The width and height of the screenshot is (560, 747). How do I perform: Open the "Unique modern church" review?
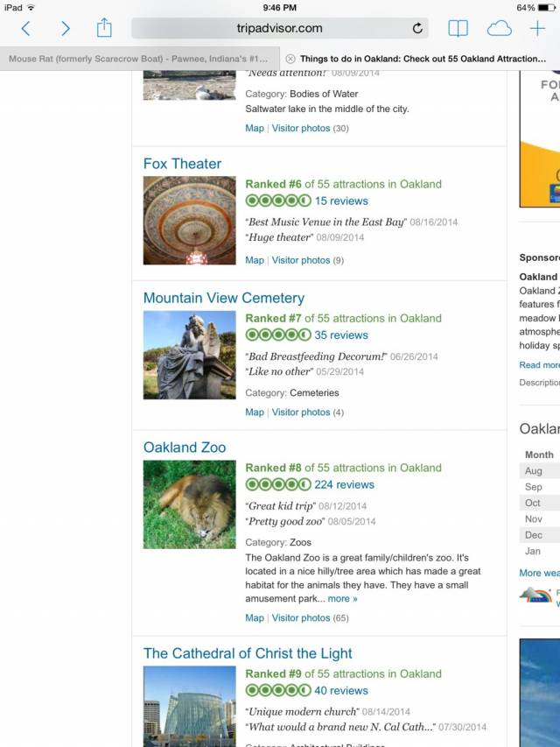click(303, 712)
